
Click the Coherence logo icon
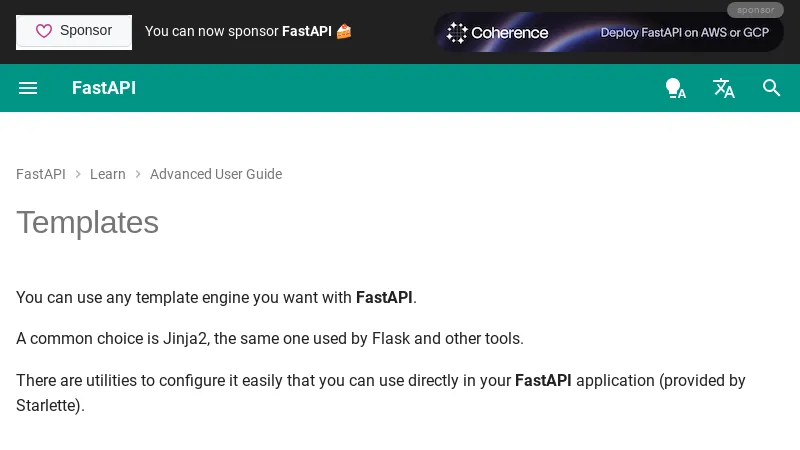[x=457, y=32]
